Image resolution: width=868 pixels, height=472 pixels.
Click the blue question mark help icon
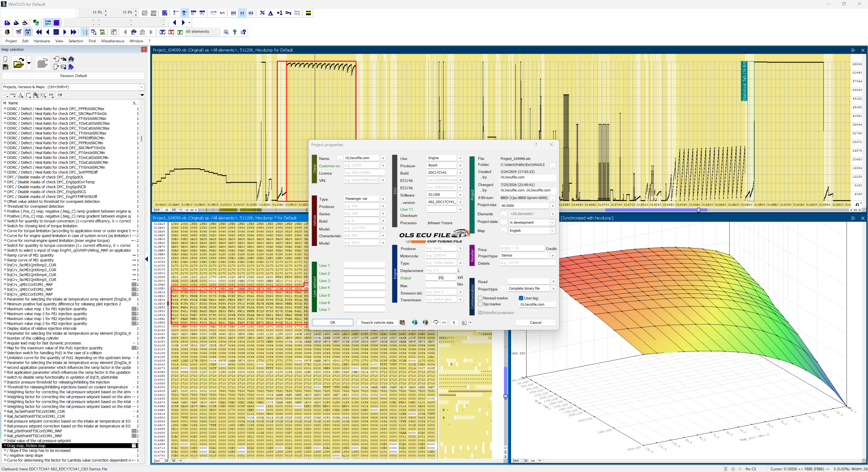click(x=235, y=32)
